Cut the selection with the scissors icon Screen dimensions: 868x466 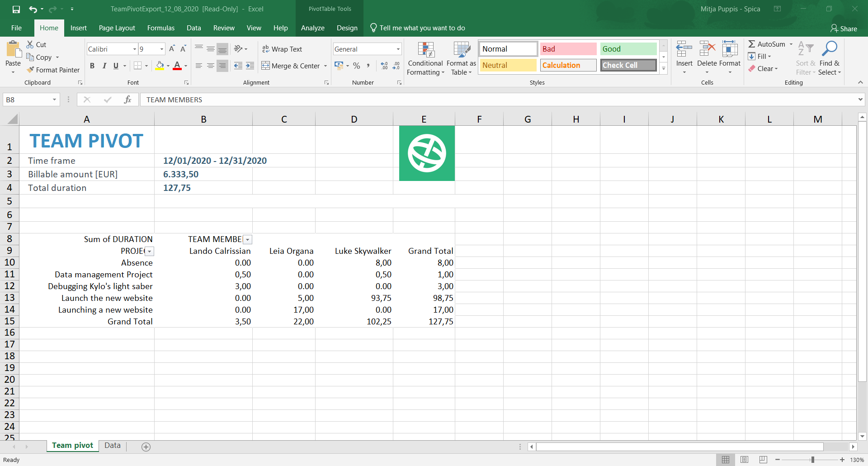coord(30,44)
